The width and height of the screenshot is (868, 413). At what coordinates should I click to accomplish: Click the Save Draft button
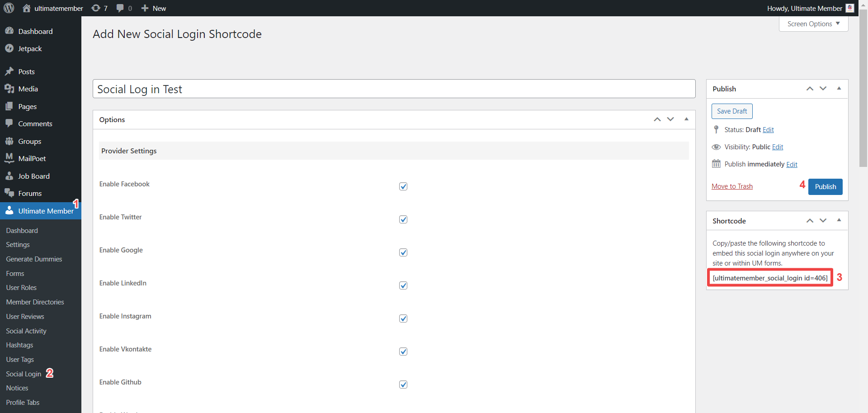click(732, 111)
